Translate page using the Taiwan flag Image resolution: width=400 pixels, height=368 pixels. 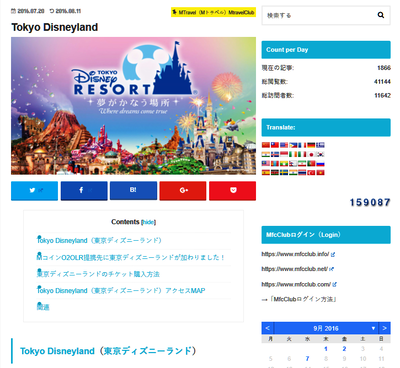(x=275, y=145)
